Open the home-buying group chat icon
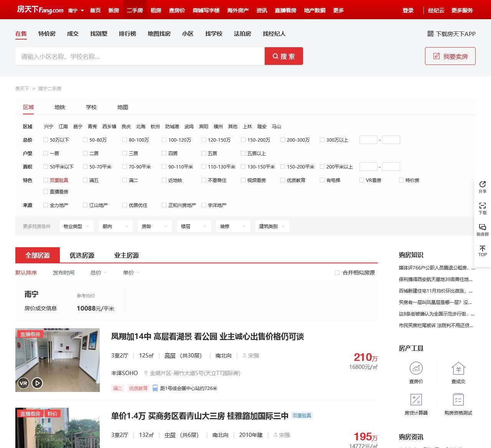 tap(482, 228)
